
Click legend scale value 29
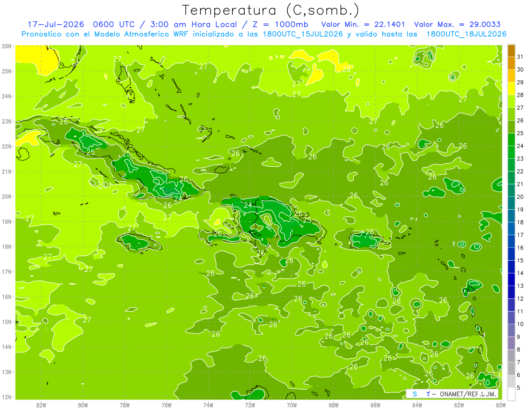520,82
